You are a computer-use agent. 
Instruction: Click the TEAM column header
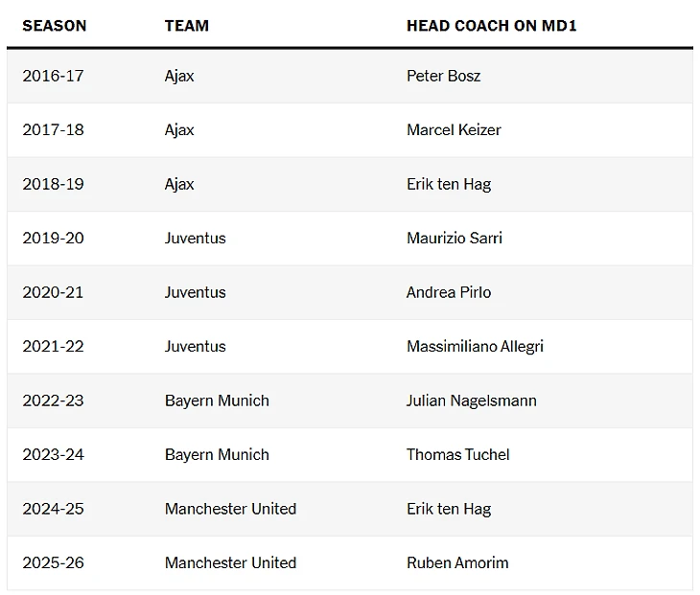(x=186, y=26)
